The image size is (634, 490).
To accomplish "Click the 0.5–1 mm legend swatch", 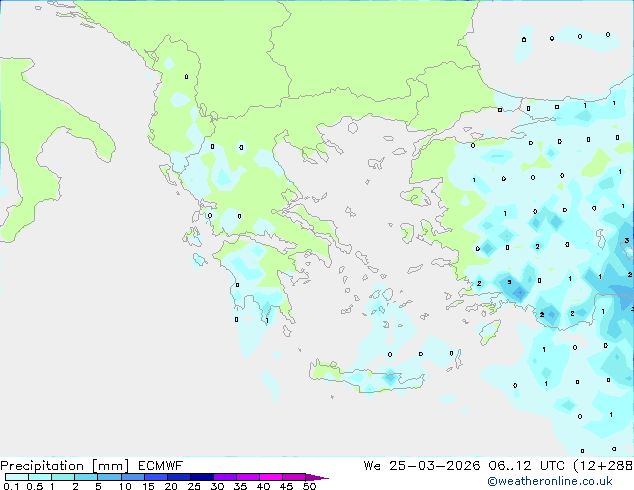I will (40, 477).
